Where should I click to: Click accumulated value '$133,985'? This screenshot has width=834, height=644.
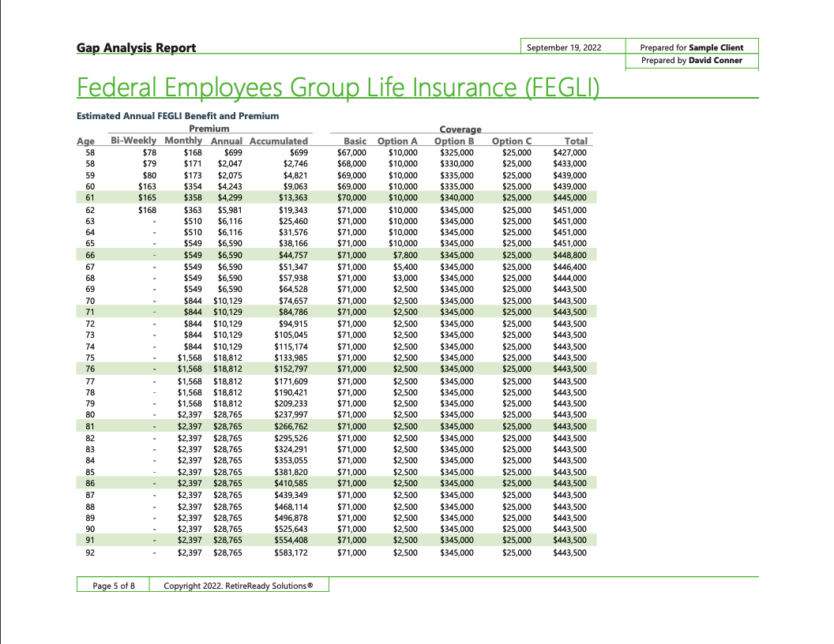pos(291,358)
